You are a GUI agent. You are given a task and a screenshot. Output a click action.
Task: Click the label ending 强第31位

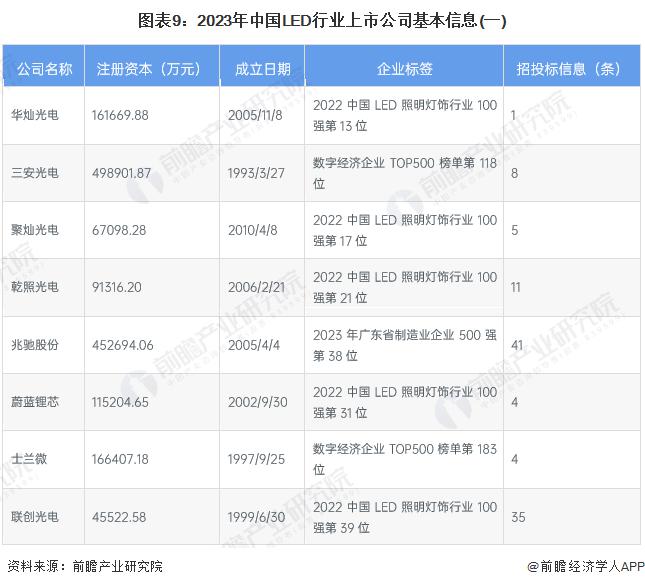[405, 402]
